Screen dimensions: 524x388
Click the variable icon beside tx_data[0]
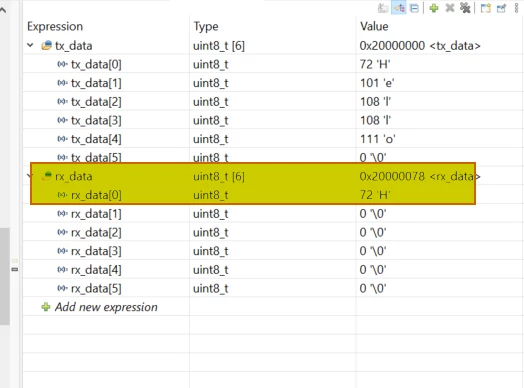click(62, 64)
